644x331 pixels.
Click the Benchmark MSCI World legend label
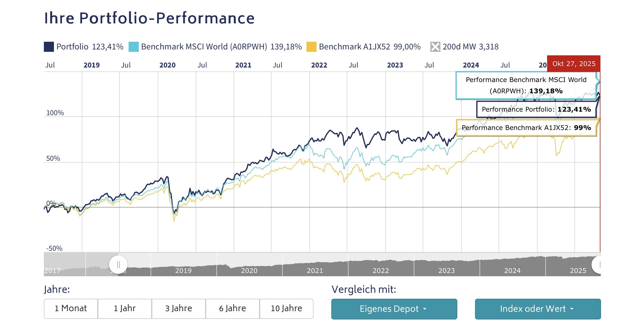coord(204,47)
